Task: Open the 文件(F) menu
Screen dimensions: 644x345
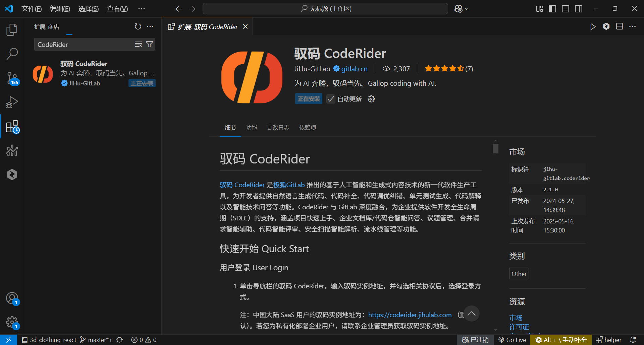Action: coord(32,9)
